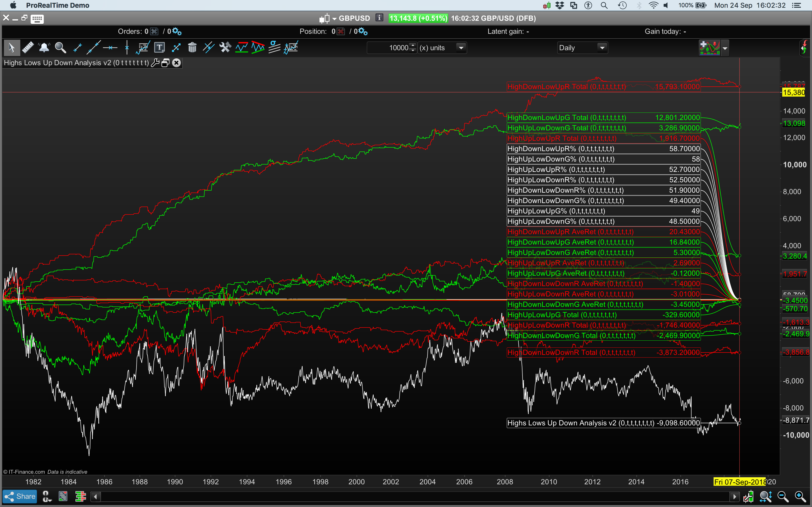Toggle the Position visibility checkbox icon
This screenshot has height=507, width=812.
click(x=341, y=32)
